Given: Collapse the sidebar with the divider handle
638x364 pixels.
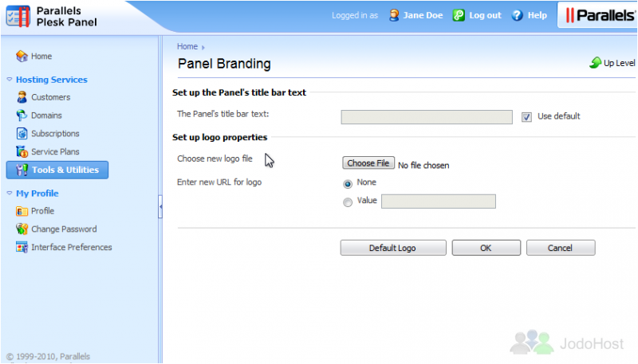Looking at the screenshot, I should [160, 206].
